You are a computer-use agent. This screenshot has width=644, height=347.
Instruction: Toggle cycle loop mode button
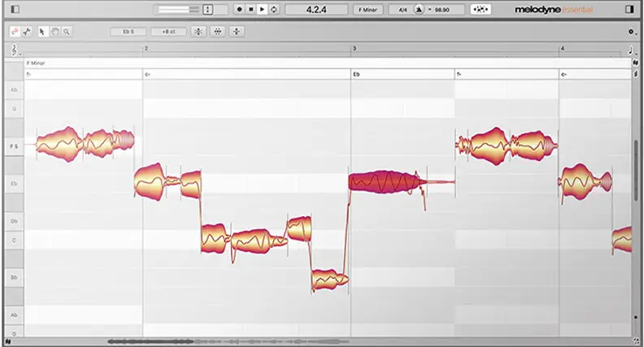273,9
